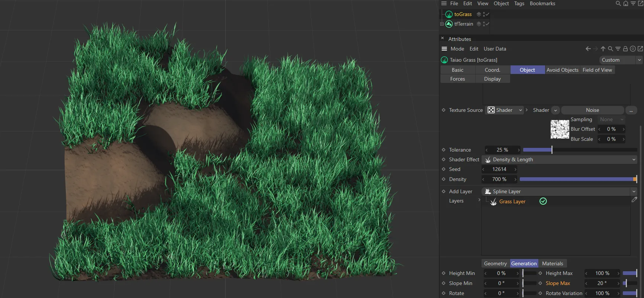Viewport: 644px width, 298px height.
Task: Click the home icon in Object Manager
Action: (626, 4)
